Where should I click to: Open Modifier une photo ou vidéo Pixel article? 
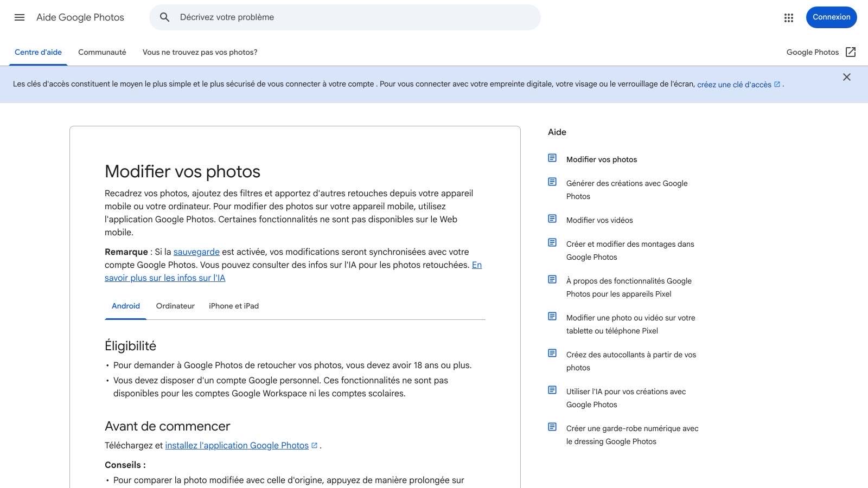630,324
